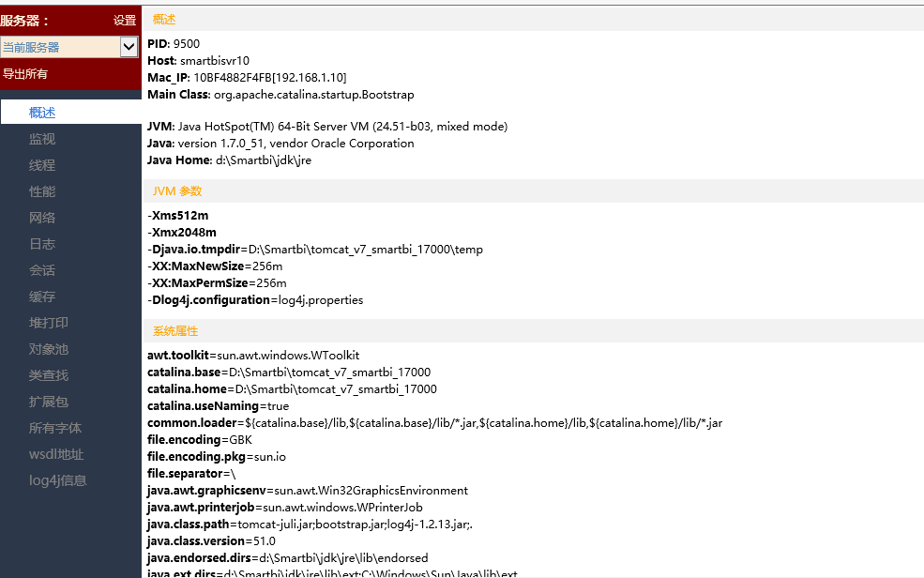This screenshot has height=578, width=924.
Task: Open the 日志 page
Action: point(42,244)
